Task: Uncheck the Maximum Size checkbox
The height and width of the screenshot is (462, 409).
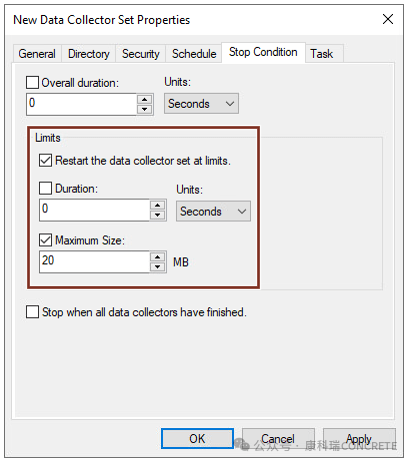Action: pos(45,240)
